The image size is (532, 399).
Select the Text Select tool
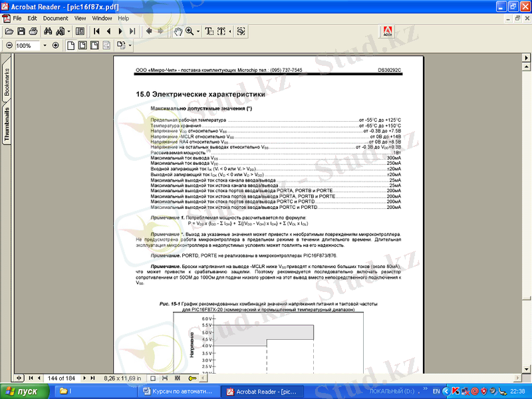click(209, 31)
